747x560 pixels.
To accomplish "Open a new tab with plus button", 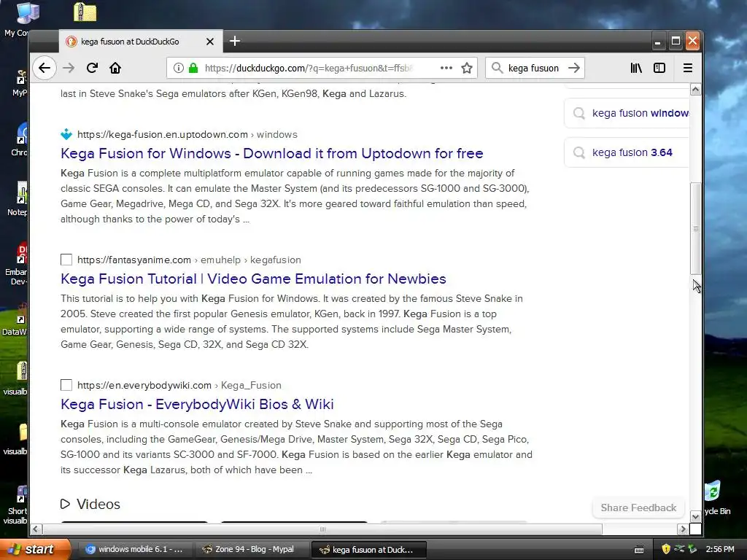I will pos(235,41).
